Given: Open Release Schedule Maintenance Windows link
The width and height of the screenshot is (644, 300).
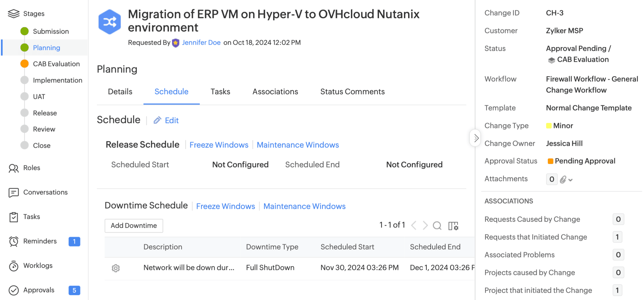Looking at the screenshot, I should click(x=298, y=145).
